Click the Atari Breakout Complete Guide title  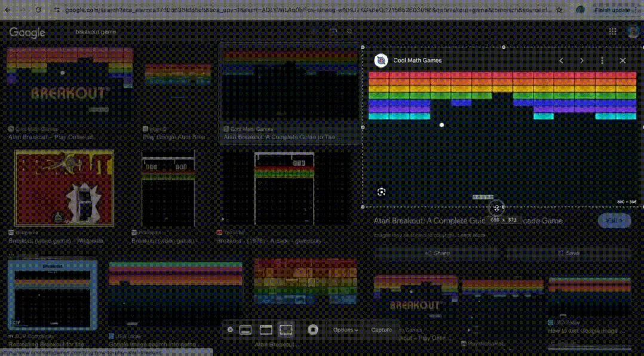(468, 220)
